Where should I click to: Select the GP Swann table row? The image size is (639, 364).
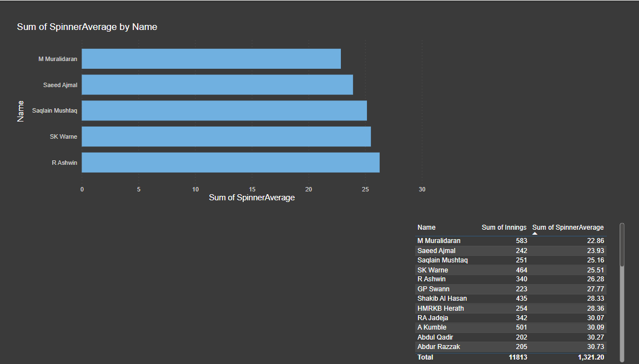coord(472,289)
